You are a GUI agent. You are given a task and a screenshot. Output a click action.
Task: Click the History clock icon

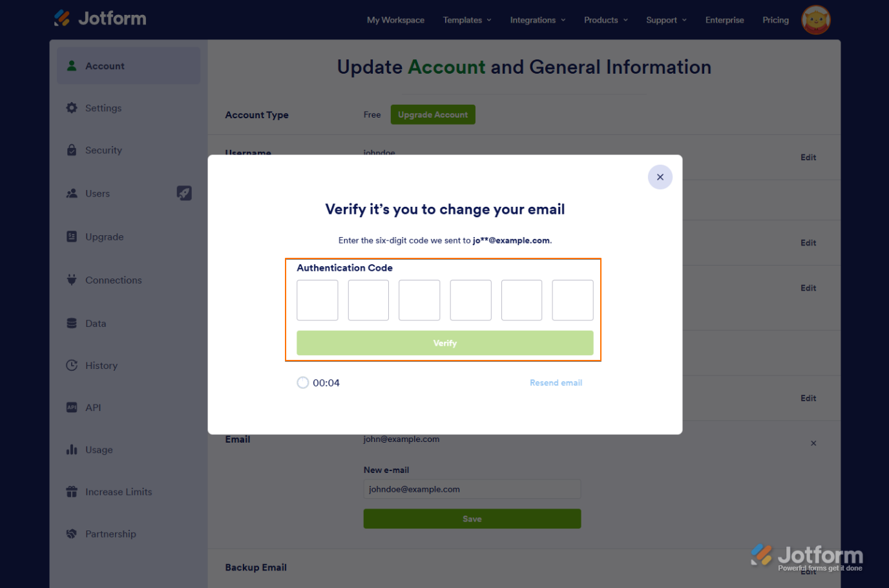coord(72,365)
